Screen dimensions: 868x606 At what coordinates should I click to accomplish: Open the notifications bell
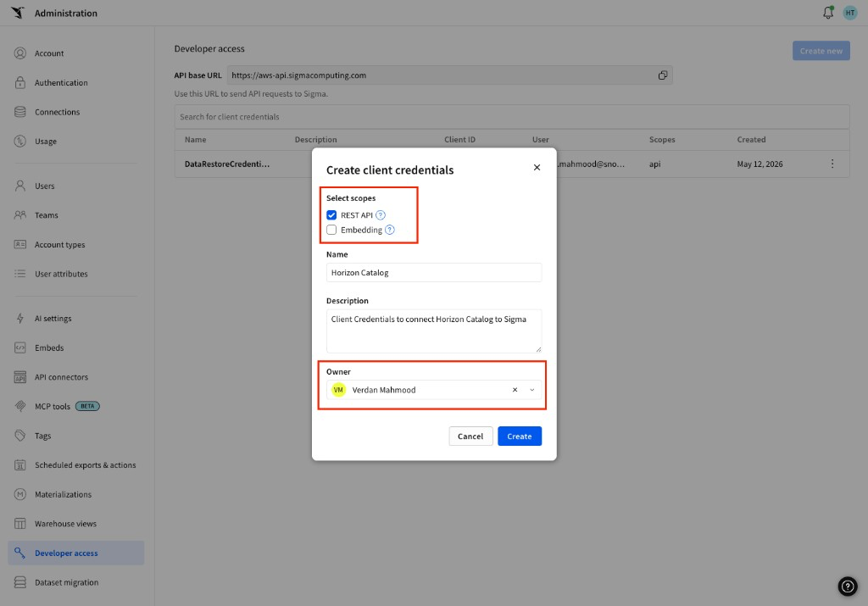coord(828,12)
